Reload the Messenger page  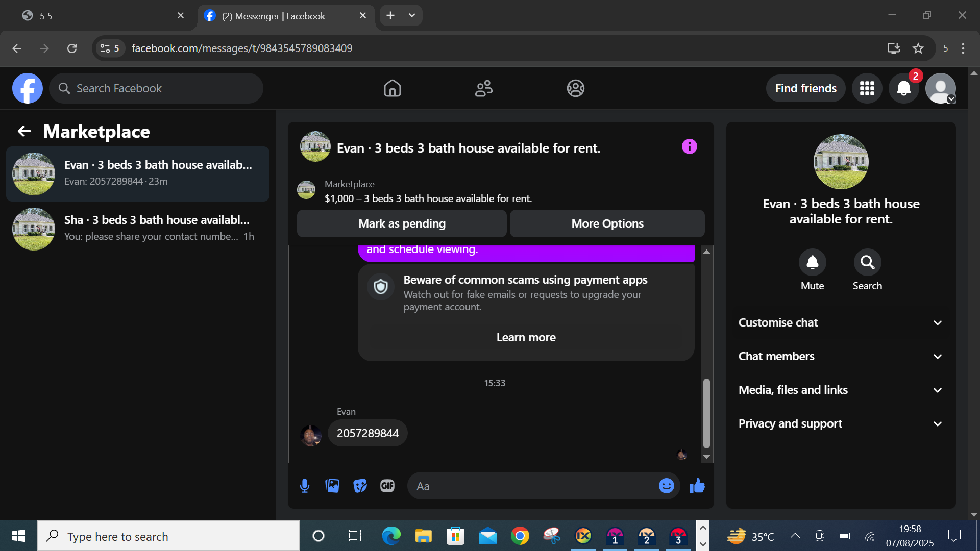pos(72,48)
